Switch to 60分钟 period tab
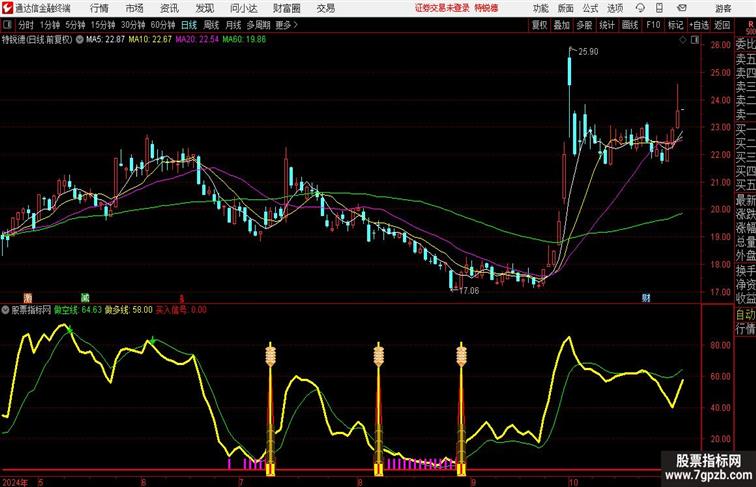The height and width of the screenshot is (487, 756). pos(162,25)
